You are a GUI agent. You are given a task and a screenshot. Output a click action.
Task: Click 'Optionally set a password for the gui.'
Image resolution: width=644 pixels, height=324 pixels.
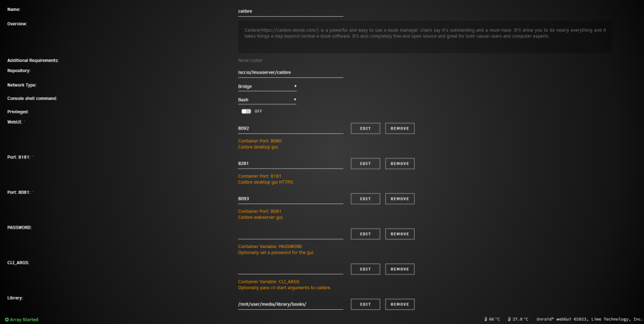[276, 253]
